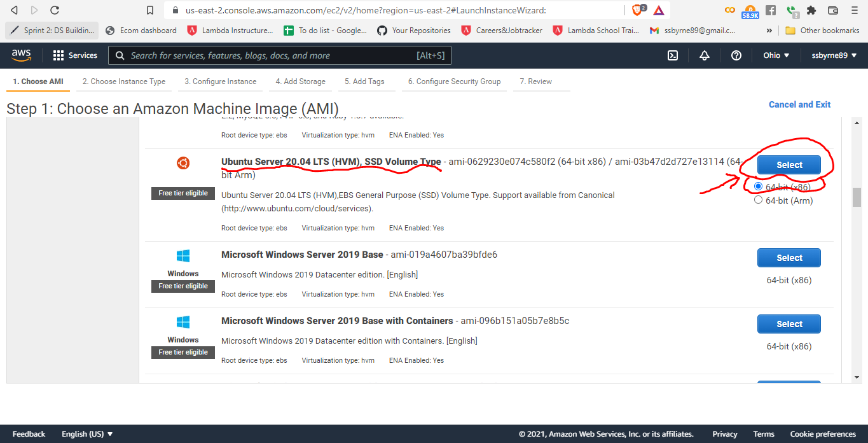Viewport: 868px width, 443px height.
Task: Click Cancel and Exit link
Action: (799, 104)
